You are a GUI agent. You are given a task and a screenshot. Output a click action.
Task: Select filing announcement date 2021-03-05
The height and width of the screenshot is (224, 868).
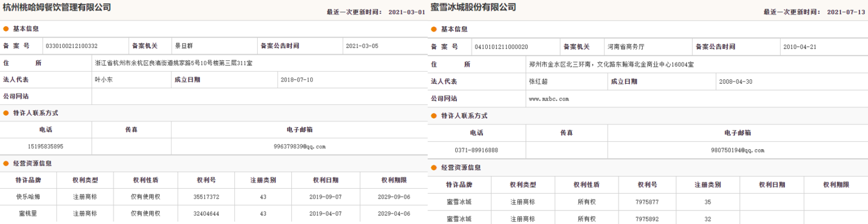pos(362,46)
